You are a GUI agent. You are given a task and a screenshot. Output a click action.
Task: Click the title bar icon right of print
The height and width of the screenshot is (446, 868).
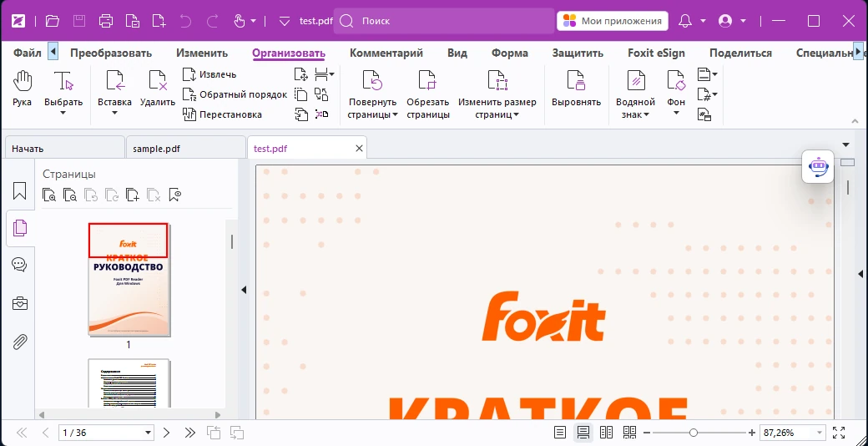point(133,21)
